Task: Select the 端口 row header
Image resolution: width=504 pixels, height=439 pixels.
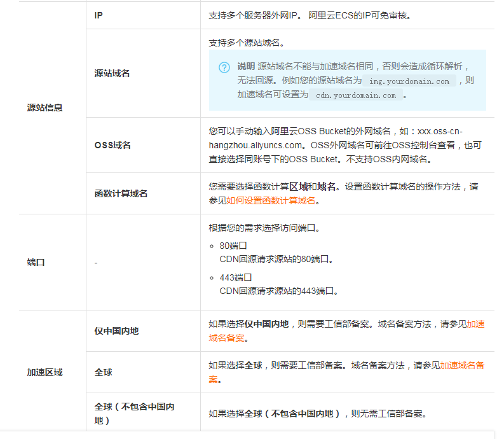Action: point(36,262)
